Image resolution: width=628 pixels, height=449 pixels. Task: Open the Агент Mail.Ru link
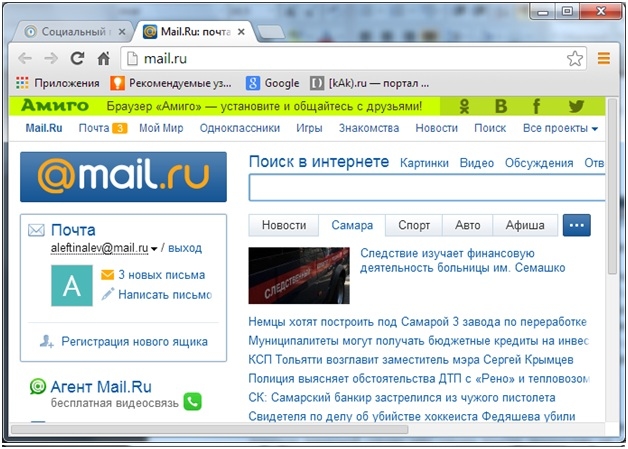coord(101,387)
